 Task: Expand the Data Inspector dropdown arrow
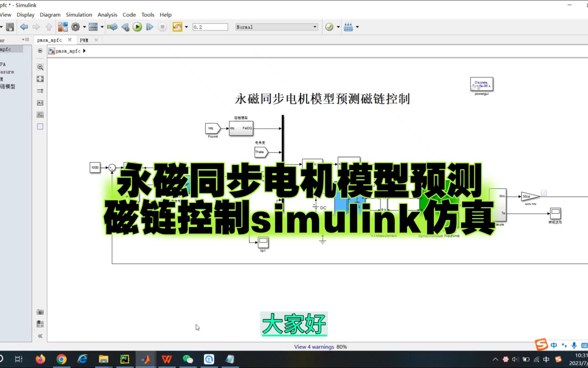click(186, 27)
